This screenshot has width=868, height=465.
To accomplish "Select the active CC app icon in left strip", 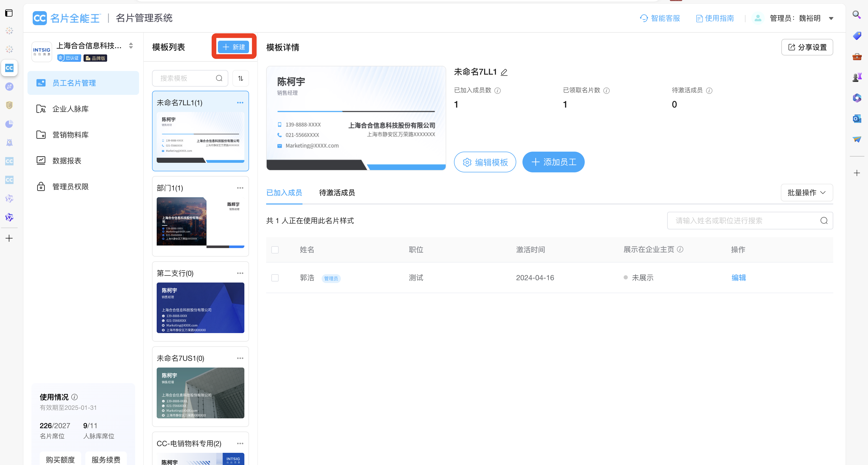I will pyautogui.click(x=9, y=68).
